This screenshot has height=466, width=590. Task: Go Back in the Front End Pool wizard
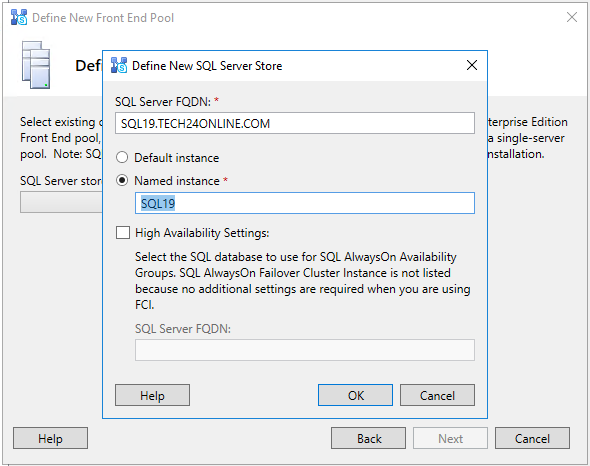pyautogui.click(x=368, y=438)
